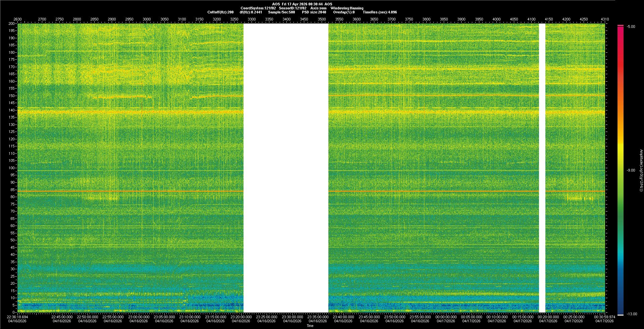Click the large white data gap in the spectrogram
The height and width of the screenshot is (329, 644).
click(x=286, y=168)
